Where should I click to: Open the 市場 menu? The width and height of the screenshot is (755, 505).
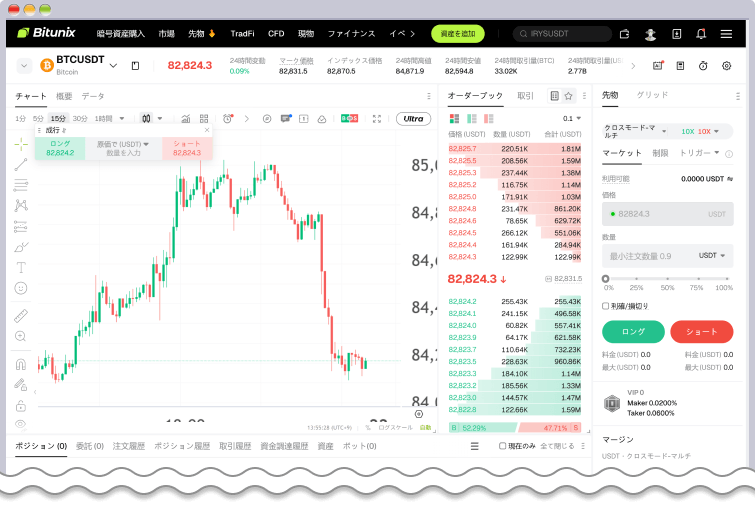pos(167,34)
